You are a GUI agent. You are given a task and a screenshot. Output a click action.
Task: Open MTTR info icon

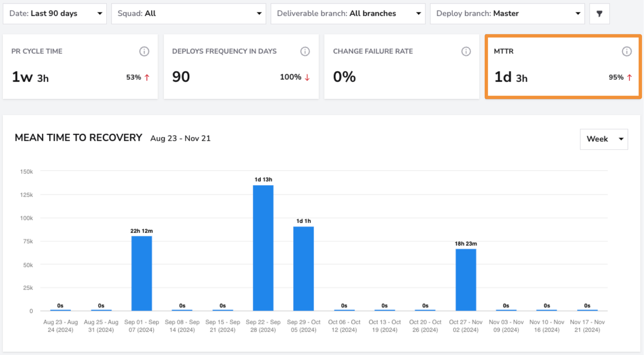point(627,51)
